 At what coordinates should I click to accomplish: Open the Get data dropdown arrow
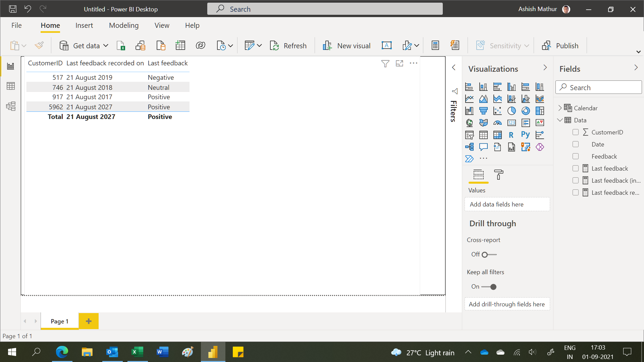[x=106, y=46]
